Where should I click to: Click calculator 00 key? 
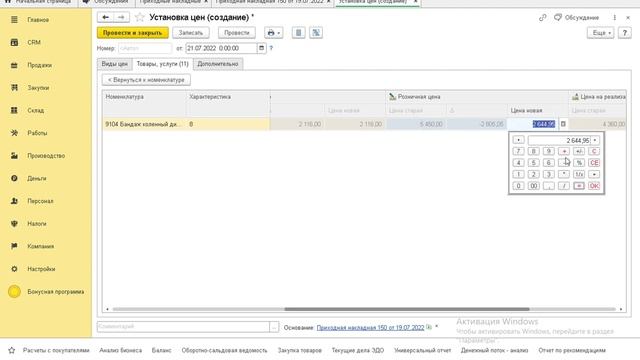533,186
